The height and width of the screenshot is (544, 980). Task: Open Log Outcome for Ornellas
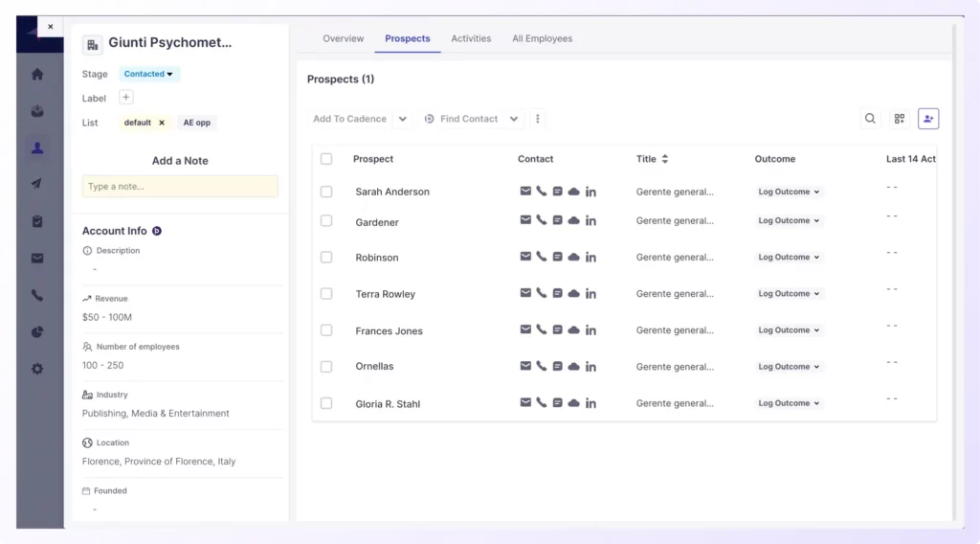point(789,367)
